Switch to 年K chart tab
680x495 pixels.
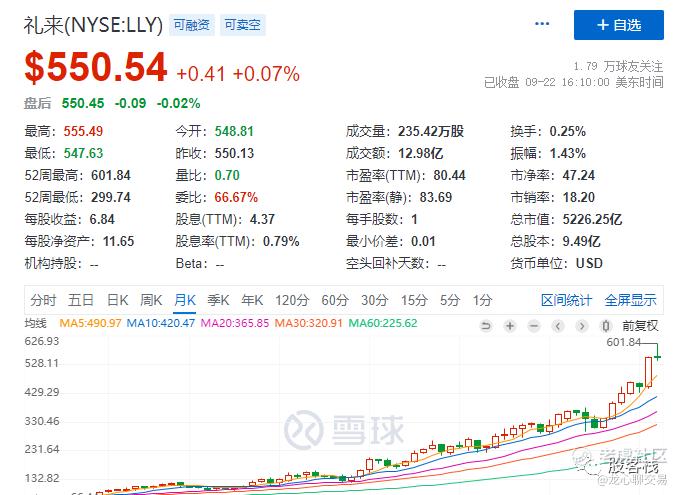[252, 300]
